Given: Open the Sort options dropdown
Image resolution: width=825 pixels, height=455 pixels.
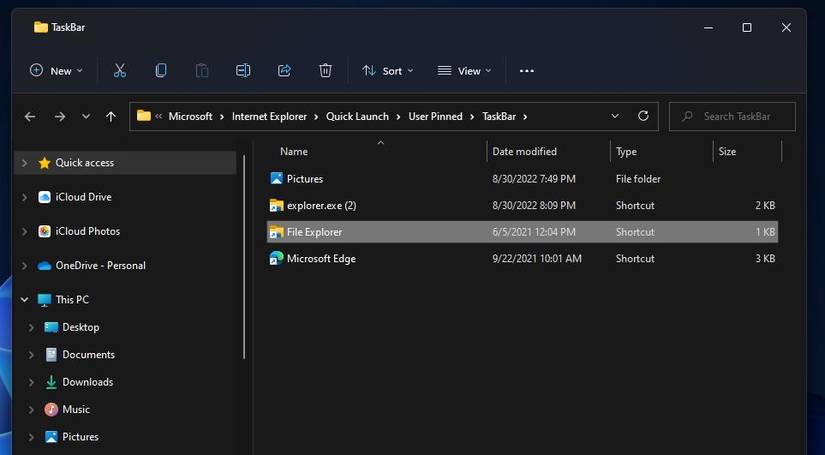Looking at the screenshot, I should 387,71.
